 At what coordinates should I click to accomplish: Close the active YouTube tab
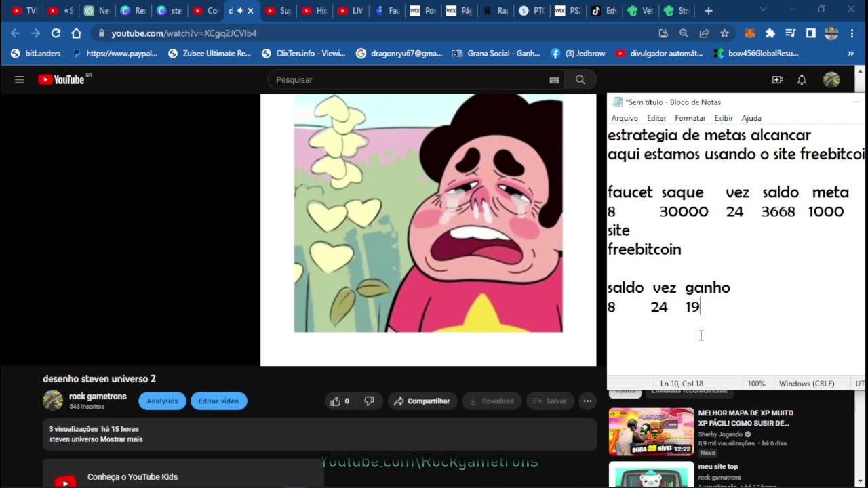click(250, 11)
